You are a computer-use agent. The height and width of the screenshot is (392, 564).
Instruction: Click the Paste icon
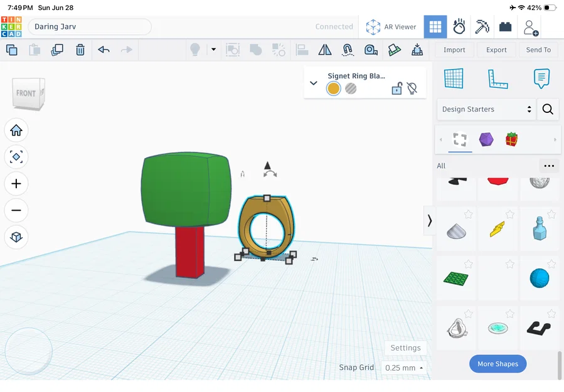tap(35, 50)
